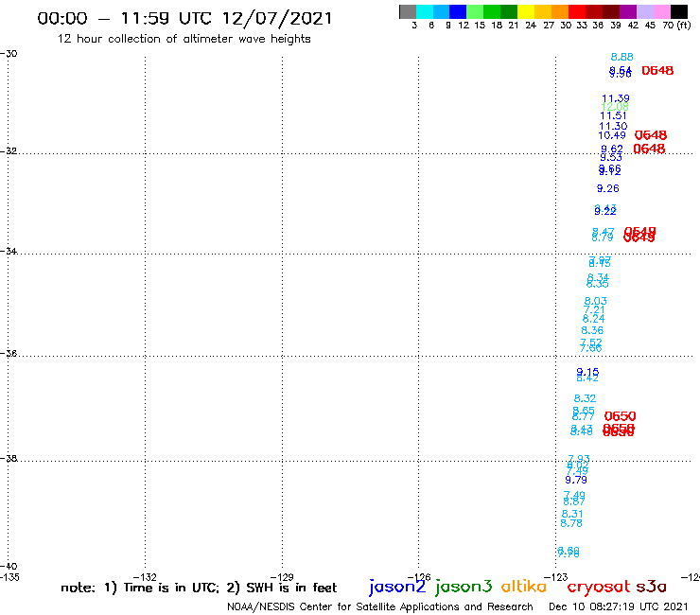Click the wave height value 8.88

621,57
